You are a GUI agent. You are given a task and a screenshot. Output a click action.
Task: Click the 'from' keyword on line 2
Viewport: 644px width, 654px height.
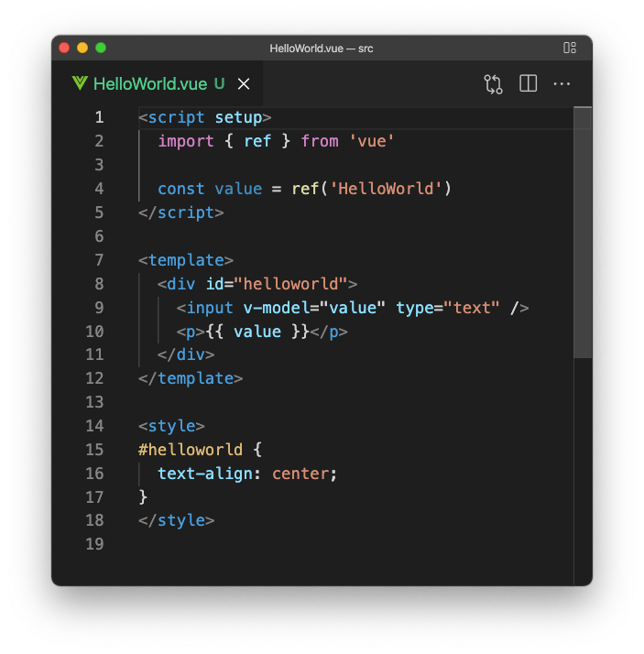tap(320, 141)
